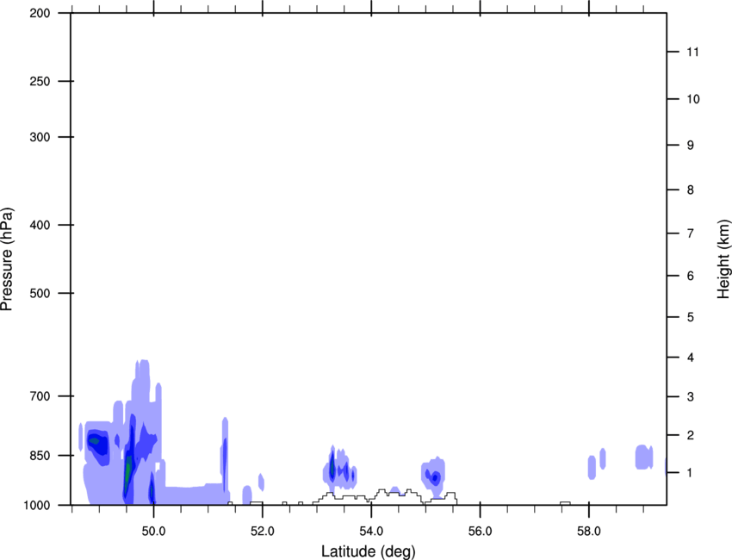Select the 200 pressure tick label
The width and height of the screenshot is (732, 560).
click(x=40, y=13)
